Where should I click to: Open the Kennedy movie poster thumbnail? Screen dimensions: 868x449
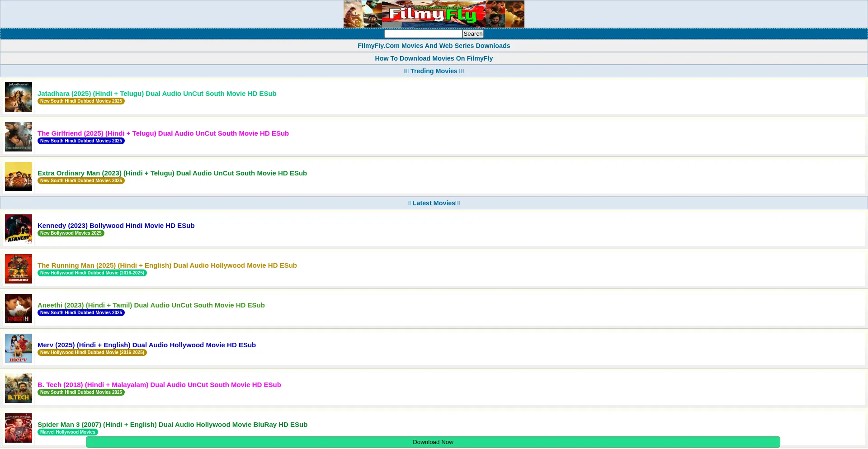(x=19, y=229)
